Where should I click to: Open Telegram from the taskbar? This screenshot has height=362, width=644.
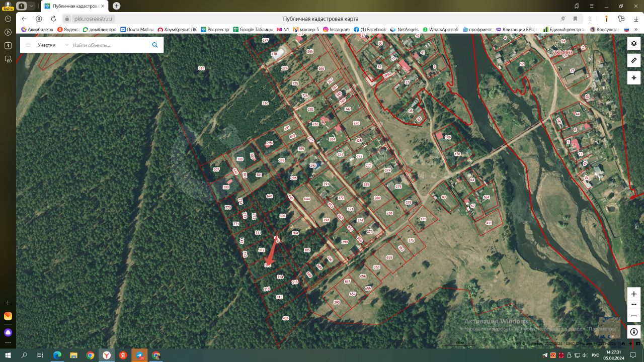(139, 355)
